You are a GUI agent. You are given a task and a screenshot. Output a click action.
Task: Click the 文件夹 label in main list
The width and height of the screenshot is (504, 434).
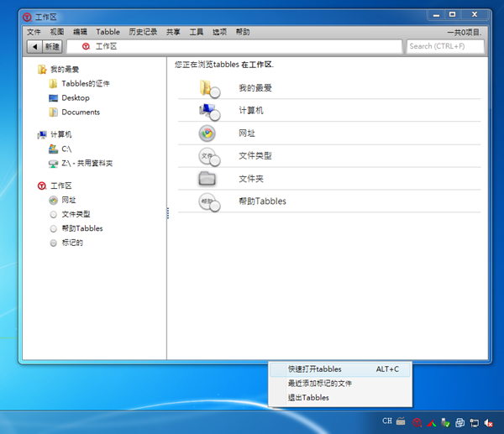point(251,178)
